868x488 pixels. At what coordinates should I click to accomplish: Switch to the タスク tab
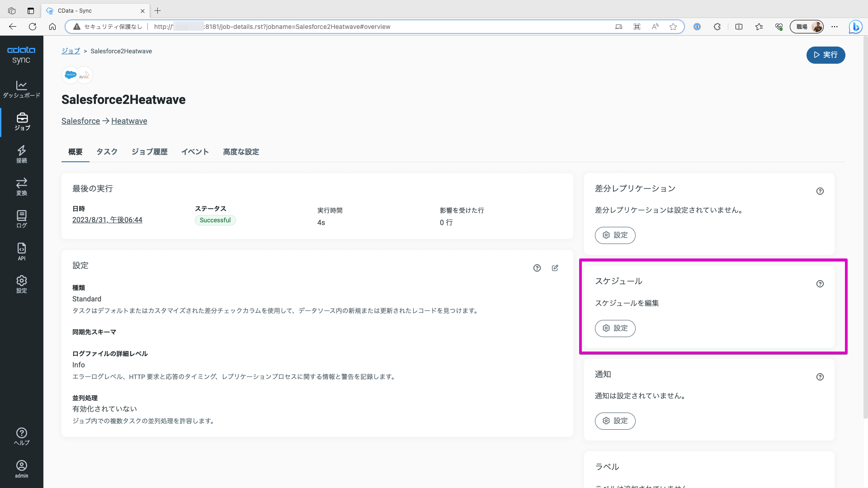107,152
